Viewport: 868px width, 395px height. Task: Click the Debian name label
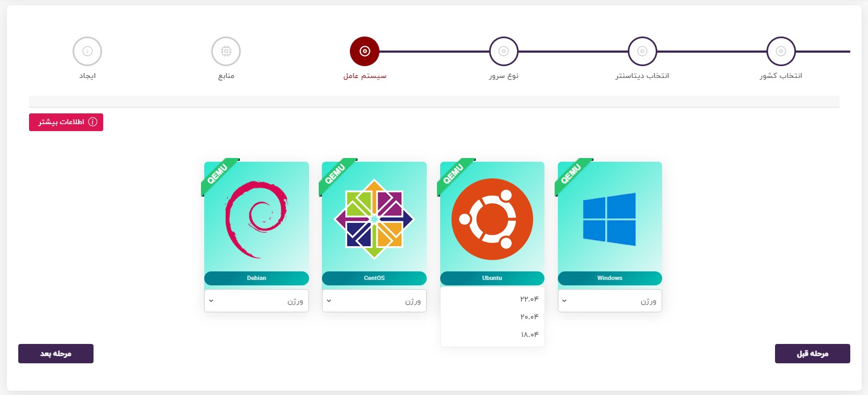pos(256,278)
